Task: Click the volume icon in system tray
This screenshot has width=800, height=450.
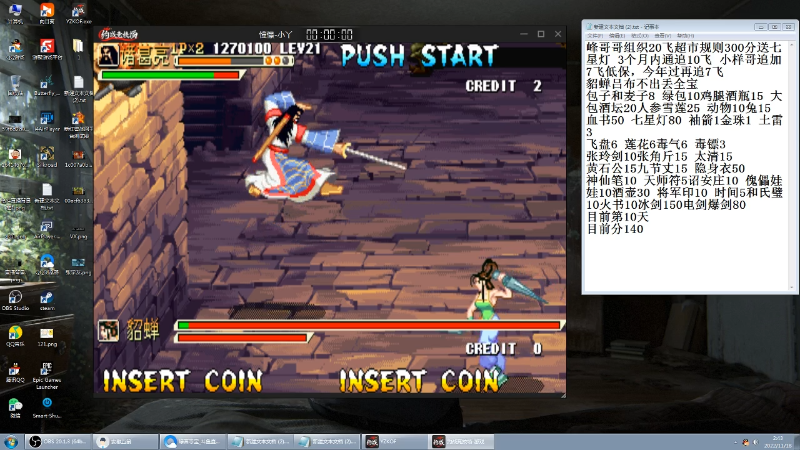Action: (x=756, y=442)
